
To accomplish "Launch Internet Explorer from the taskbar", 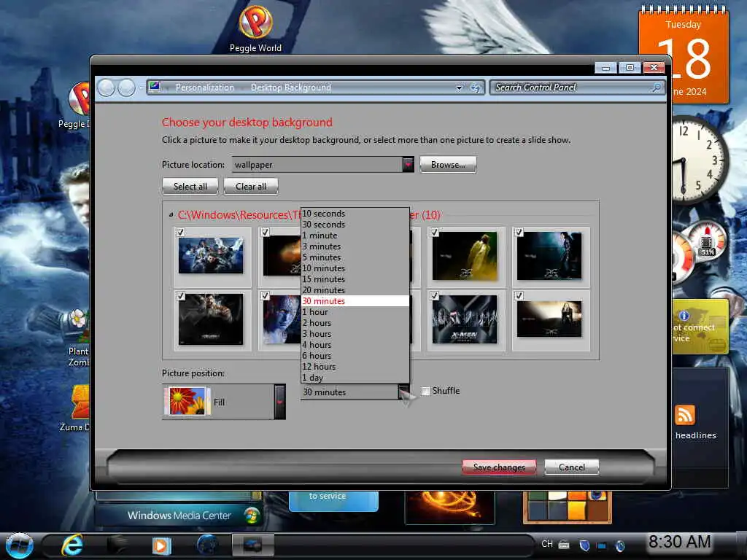I will click(72, 545).
